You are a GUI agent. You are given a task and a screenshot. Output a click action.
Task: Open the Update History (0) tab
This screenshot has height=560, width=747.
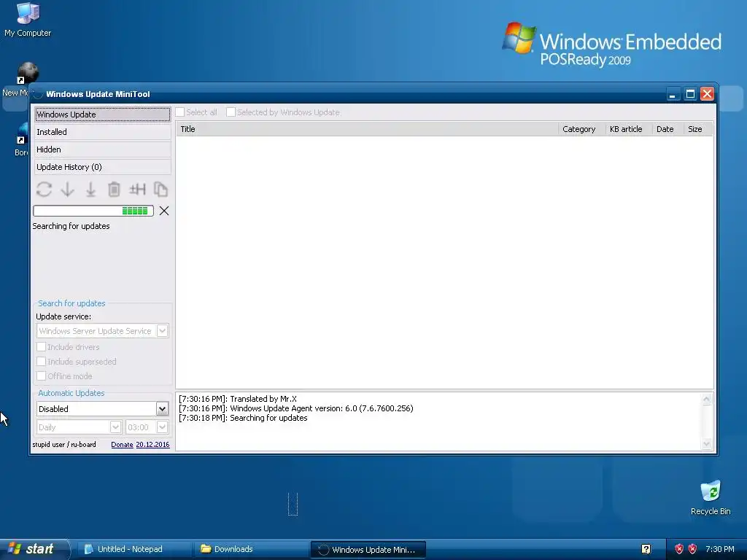pyautogui.click(x=102, y=167)
